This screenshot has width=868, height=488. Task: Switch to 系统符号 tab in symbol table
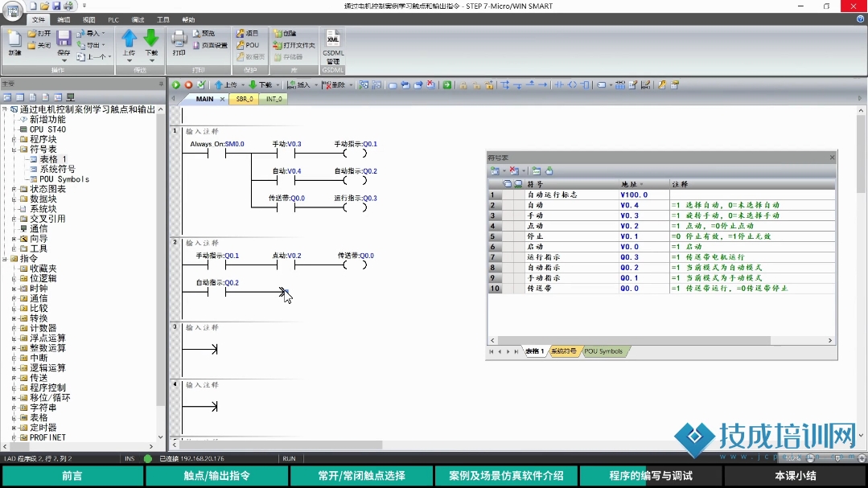[563, 351]
